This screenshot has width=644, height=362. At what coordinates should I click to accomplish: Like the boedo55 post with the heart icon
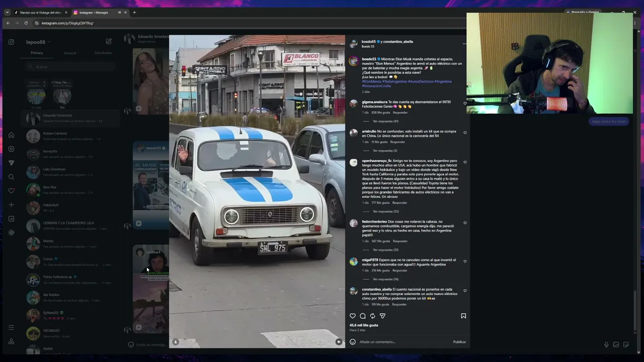353,316
